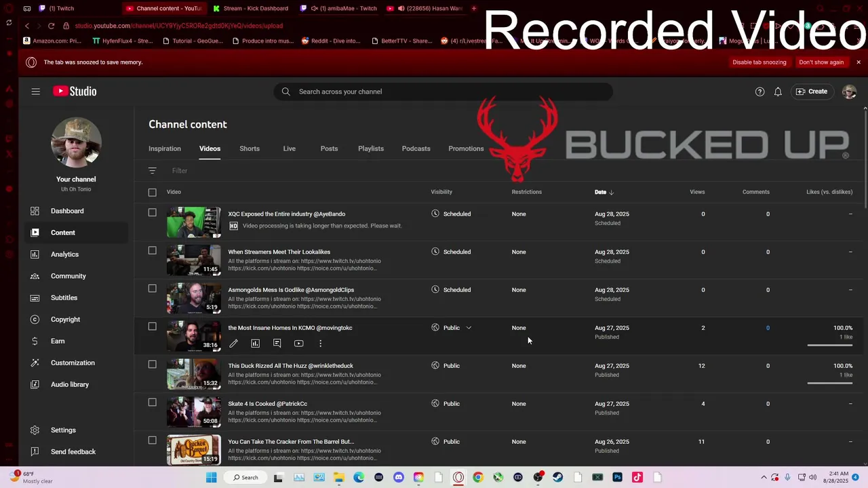Select checkbox for Most Insane Homes video
This screenshot has width=868, height=488.
tap(152, 327)
